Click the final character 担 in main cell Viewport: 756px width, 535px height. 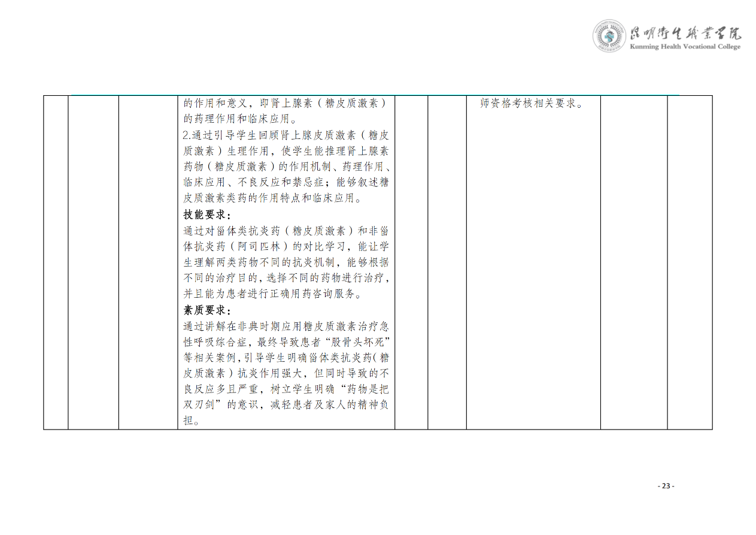pos(189,421)
